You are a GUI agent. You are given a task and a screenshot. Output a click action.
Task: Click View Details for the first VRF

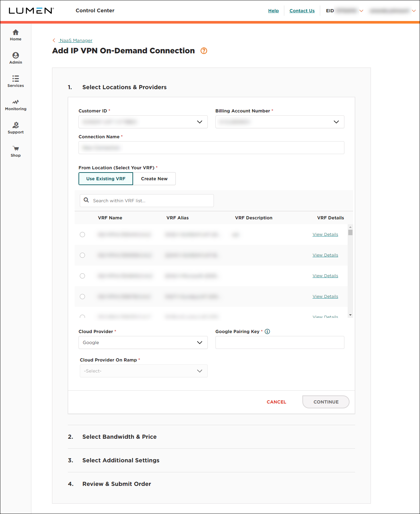(x=325, y=235)
